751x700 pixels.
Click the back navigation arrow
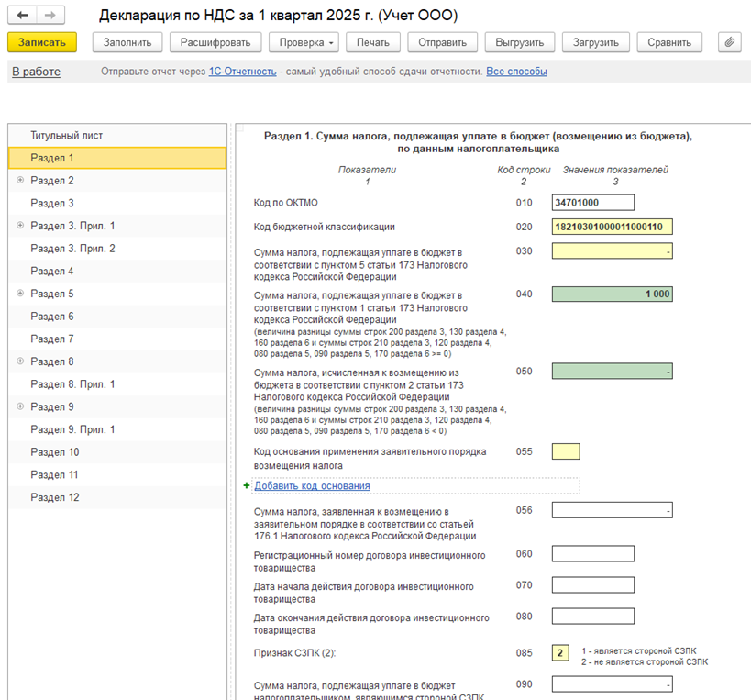pyautogui.click(x=22, y=16)
